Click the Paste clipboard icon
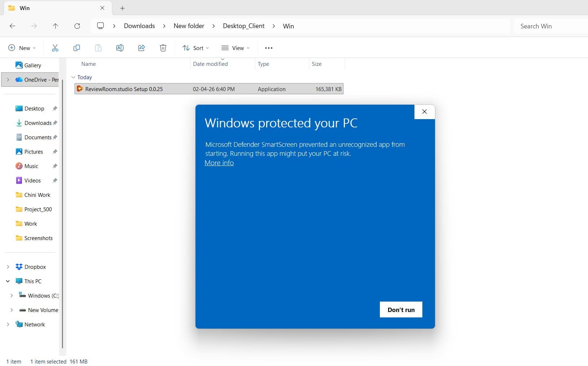 point(98,48)
